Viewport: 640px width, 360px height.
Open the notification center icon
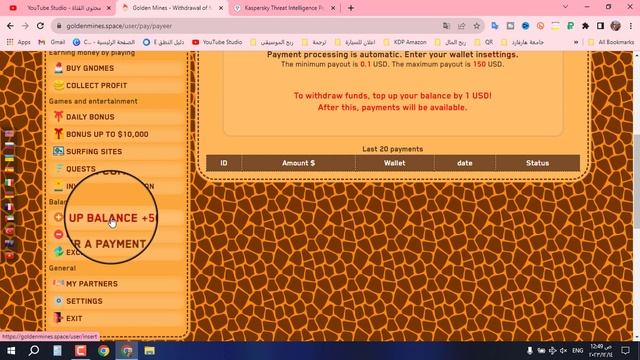625,351
